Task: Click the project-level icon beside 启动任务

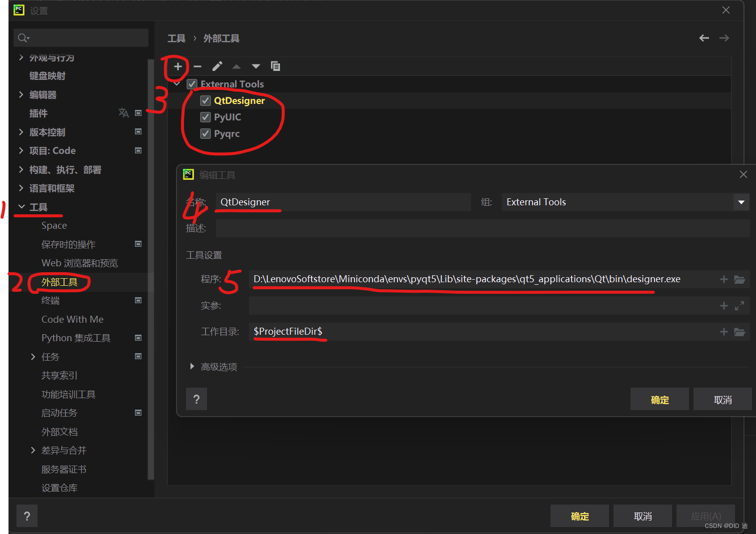Action: 138,413
